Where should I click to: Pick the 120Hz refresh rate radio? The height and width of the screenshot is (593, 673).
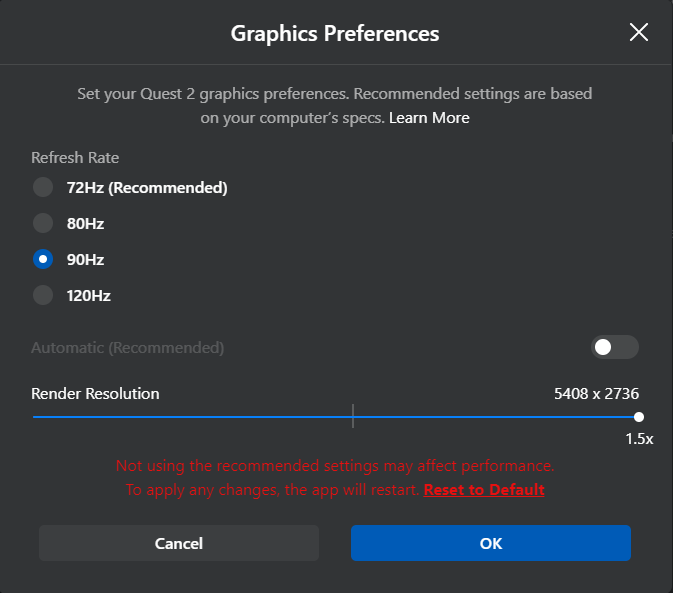coord(43,295)
